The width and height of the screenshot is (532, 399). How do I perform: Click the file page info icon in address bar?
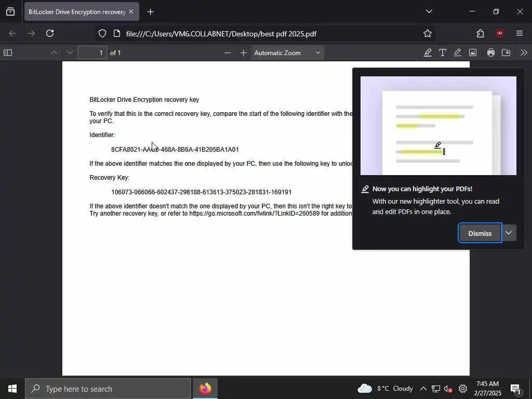point(117,33)
